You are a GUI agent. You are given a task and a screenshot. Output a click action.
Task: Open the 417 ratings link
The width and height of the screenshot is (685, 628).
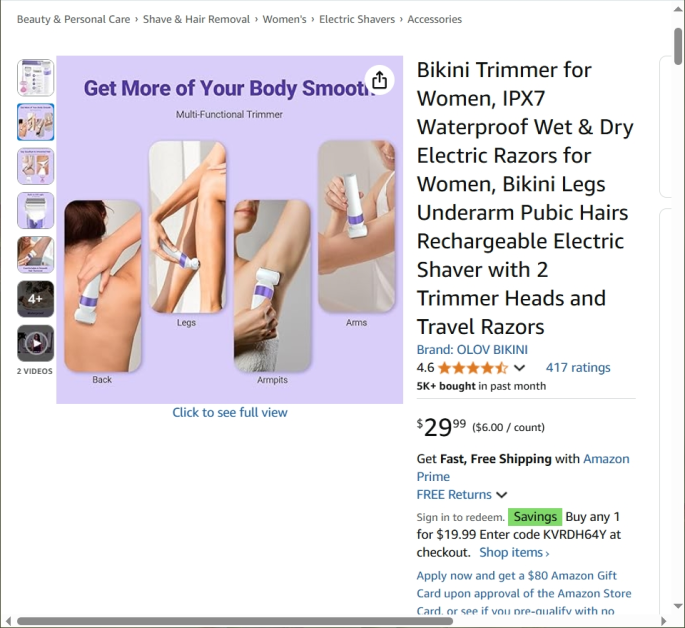(578, 368)
